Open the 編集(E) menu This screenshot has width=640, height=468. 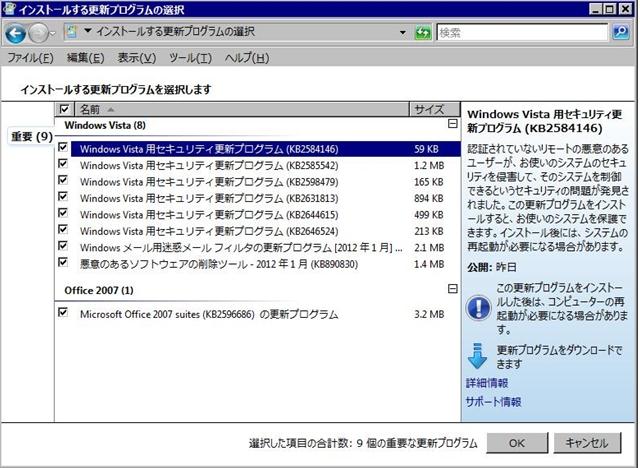point(85,58)
